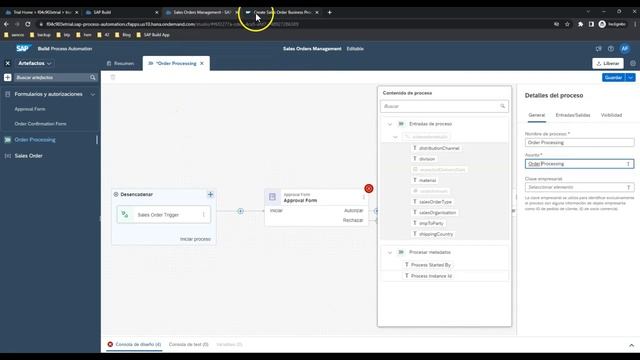This screenshot has width=640, height=360.
Task: Select Process Started By metadata item
Action: click(427, 265)
